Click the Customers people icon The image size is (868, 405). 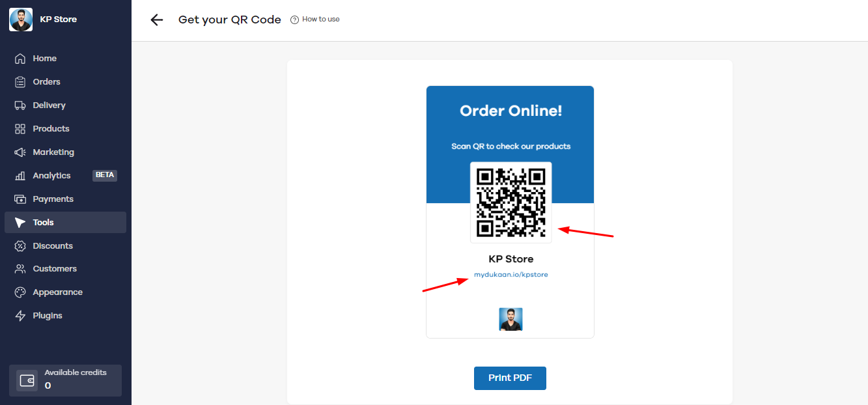pyautogui.click(x=20, y=269)
